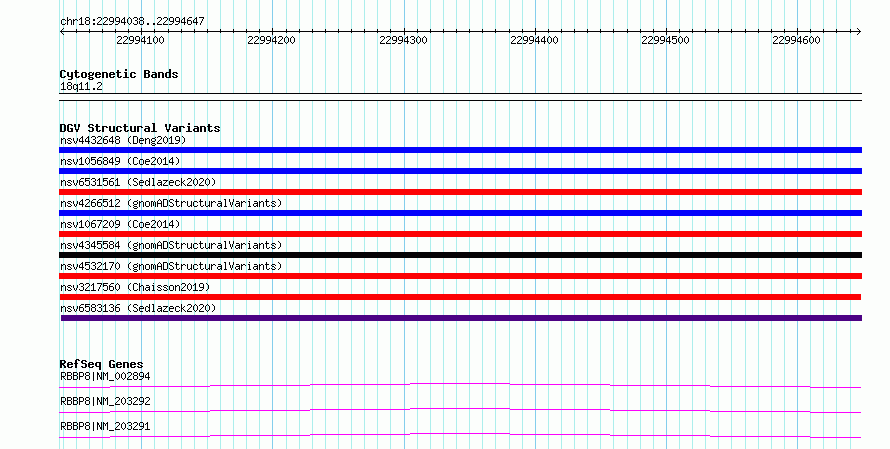Select the red bar for nsv3217560
Image resolution: width=890 pixels, height=449 pixels.
pyautogui.click(x=460, y=297)
